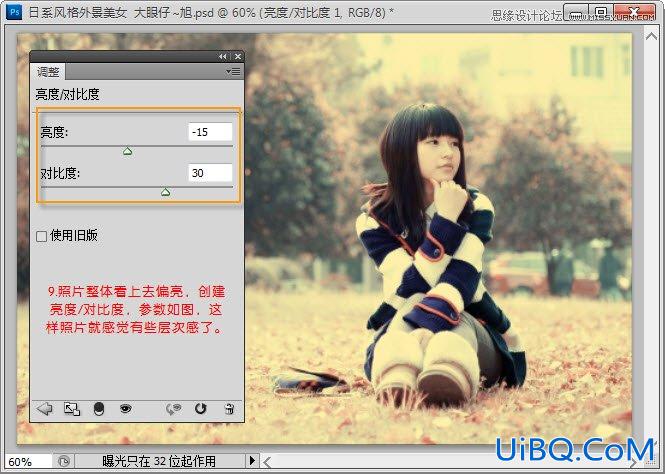Click the 对比度 slider handle
This screenshot has width=665, height=474.
[165, 192]
